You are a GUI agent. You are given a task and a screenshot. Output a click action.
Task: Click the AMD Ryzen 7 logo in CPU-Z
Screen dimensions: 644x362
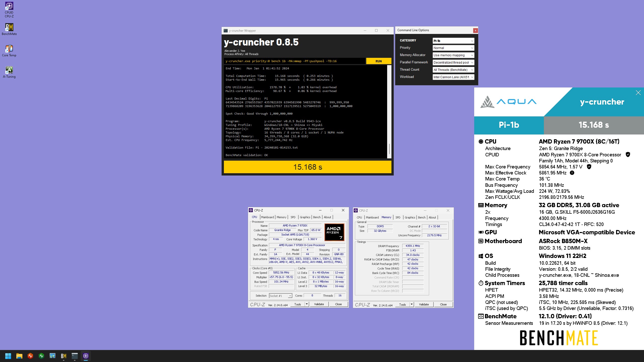[x=334, y=232]
